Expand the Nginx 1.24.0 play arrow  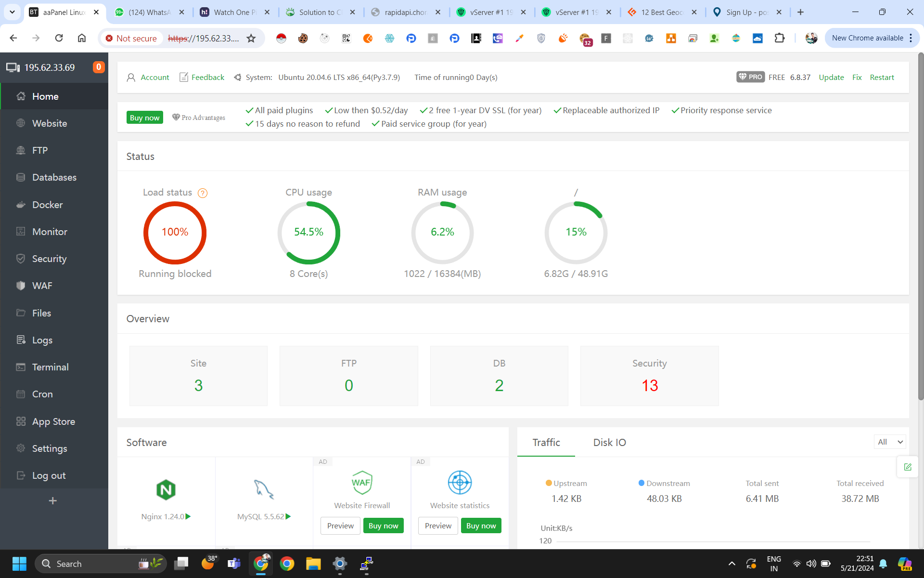189,516
